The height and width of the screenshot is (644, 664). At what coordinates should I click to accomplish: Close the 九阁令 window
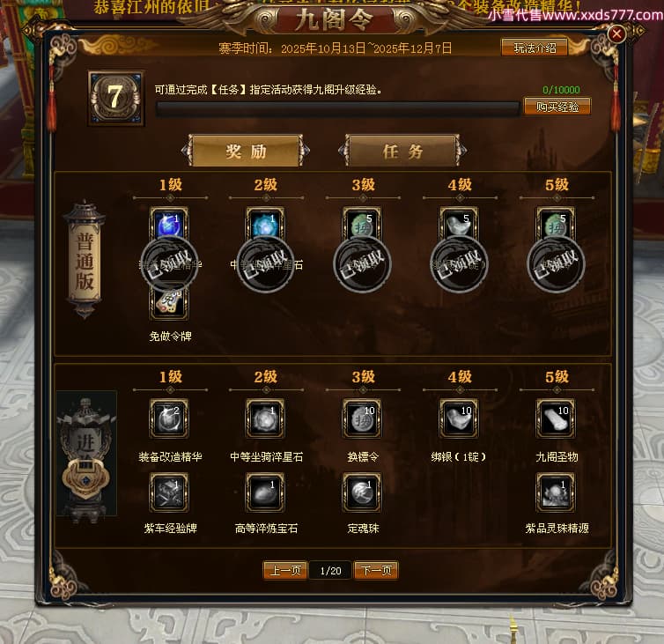coord(616,33)
